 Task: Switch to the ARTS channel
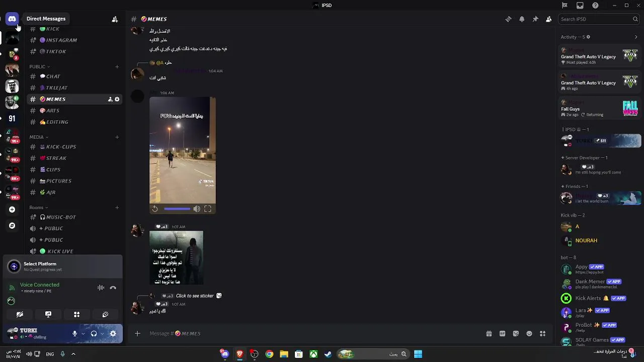74,111
